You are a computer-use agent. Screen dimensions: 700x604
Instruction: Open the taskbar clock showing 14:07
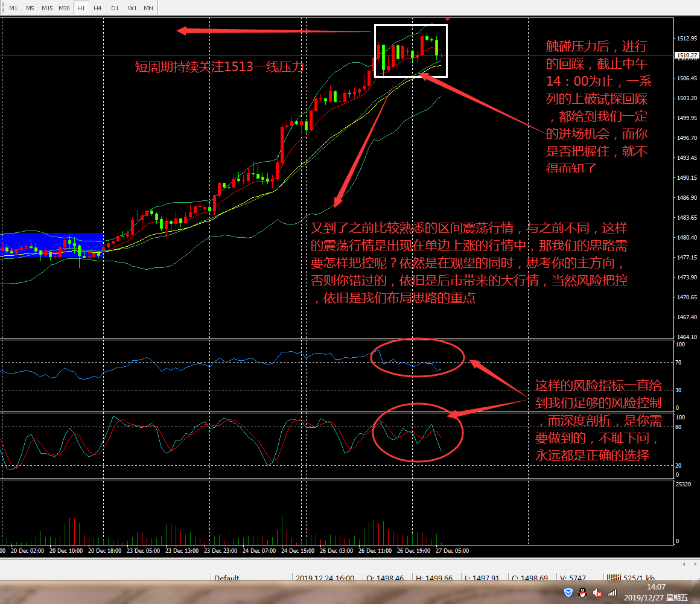click(656, 593)
